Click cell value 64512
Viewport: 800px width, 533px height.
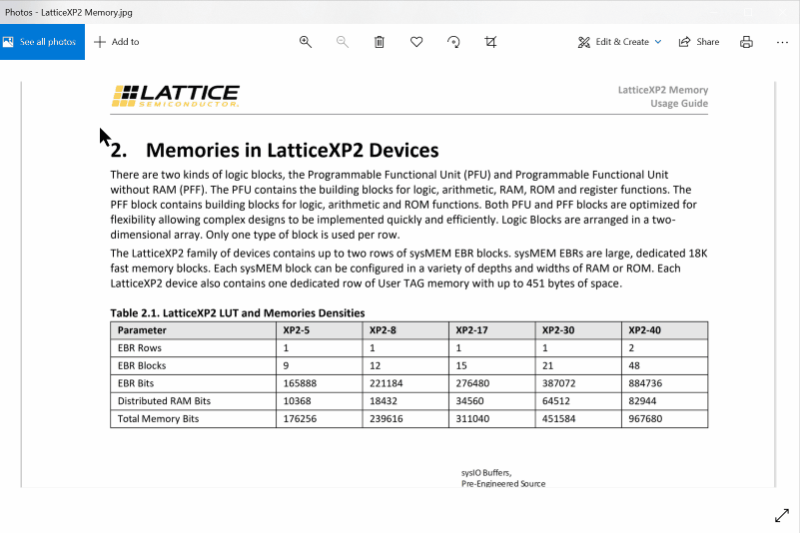tap(556, 401)
